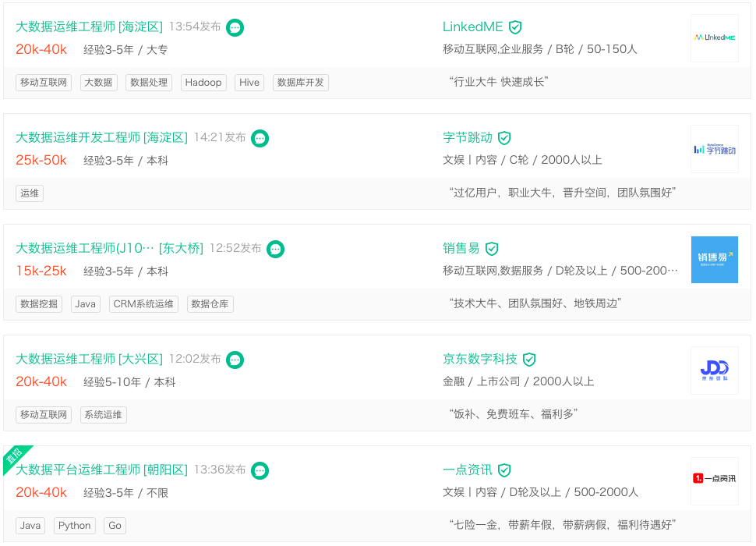Click the 20k-40k salary on 大兴区 listing
This screenshot has width=756, height=546.
41,382
